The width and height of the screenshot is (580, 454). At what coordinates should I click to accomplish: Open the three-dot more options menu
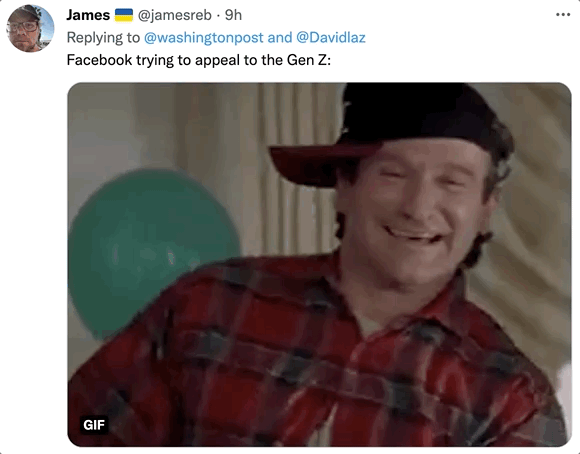pyautogui.click(x=563, y=15)
